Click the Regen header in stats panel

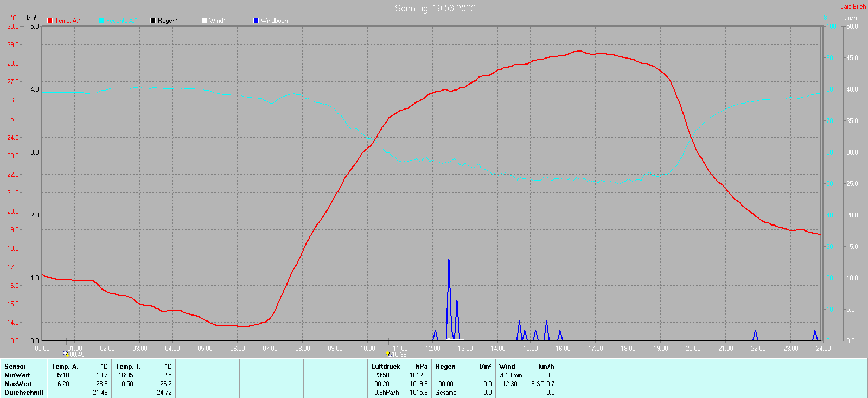coord(445,367)
